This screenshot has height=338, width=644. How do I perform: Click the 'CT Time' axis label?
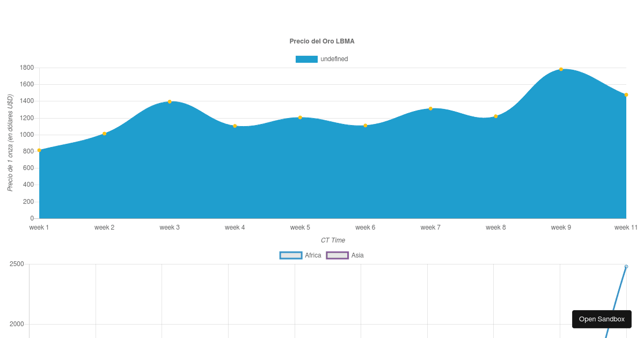[x=334, y=240]
